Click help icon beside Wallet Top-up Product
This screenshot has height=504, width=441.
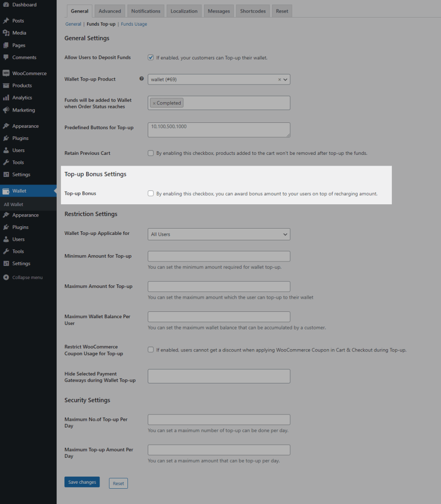(141, 79)
